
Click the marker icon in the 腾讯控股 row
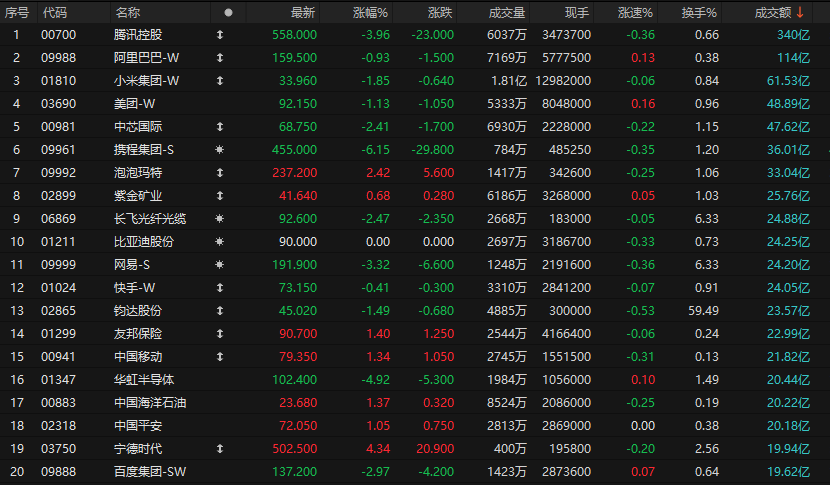[x=220, y=35]
